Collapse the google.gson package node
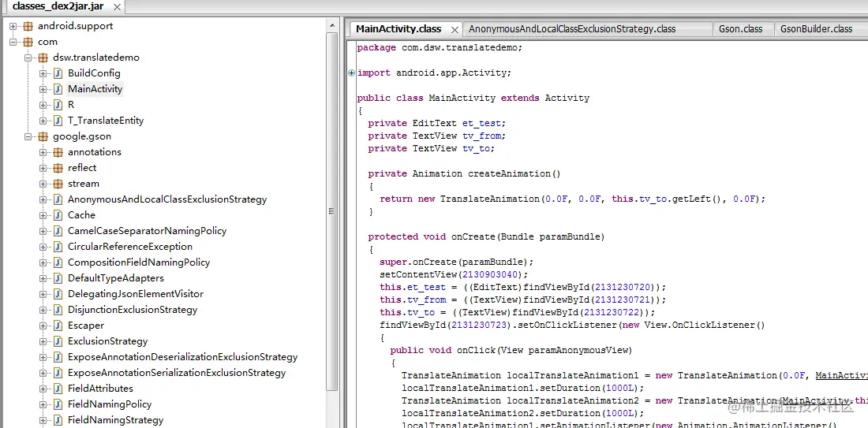The height and width of the screenshot is (428, 868). click(x=28, y=136)
